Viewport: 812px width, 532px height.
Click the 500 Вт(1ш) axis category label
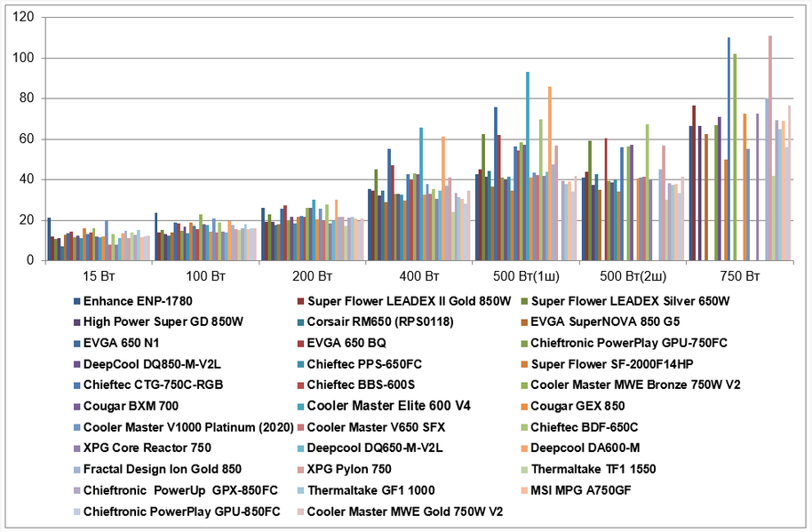click(x=526, y=276)
